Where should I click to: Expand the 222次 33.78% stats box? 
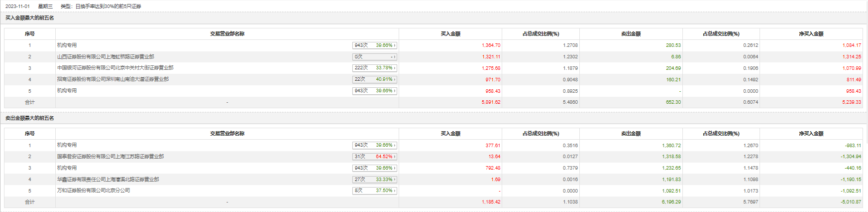tap(395, 68)
